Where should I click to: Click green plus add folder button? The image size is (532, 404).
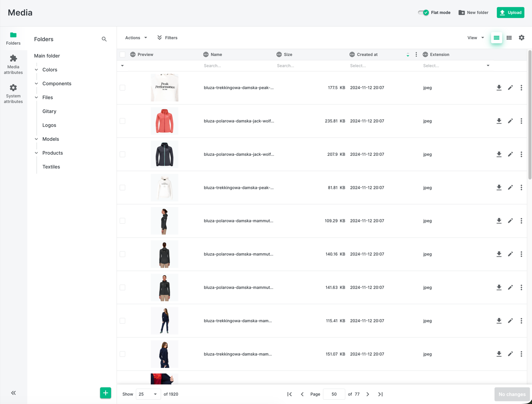coord(105,393)
